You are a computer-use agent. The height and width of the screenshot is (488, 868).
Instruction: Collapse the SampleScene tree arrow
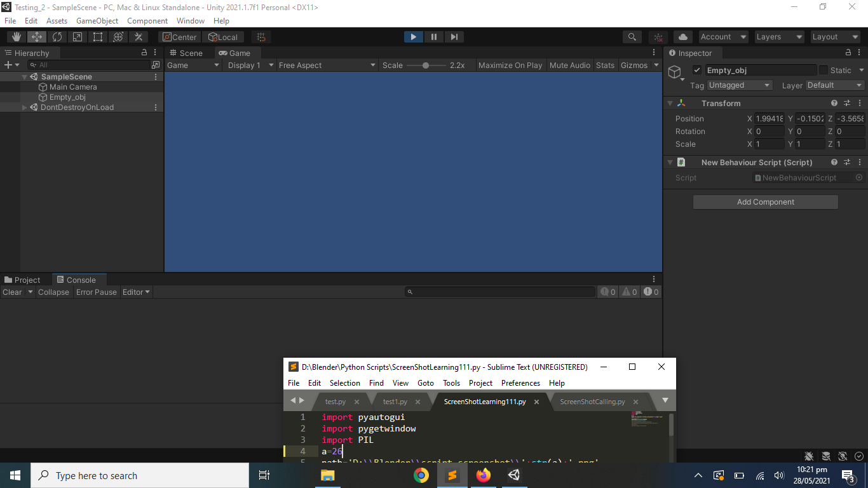click(x=25, y=77)
